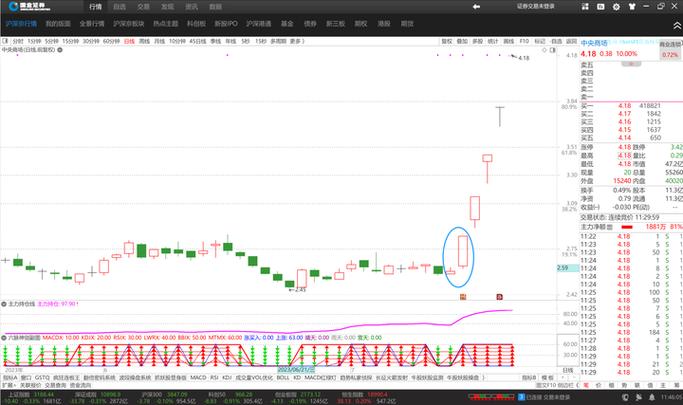Click the bell notification icon in status bar

point(652,397)
